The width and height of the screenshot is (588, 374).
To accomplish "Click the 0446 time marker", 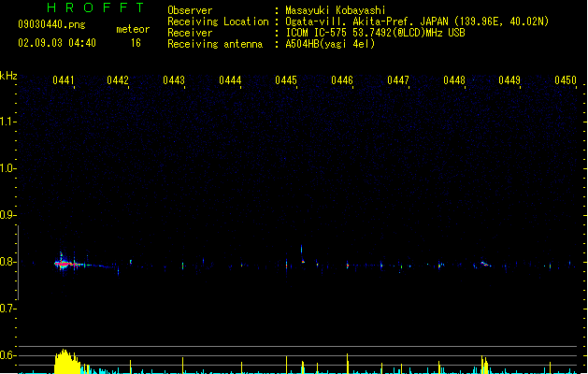I will pos(342,80).
